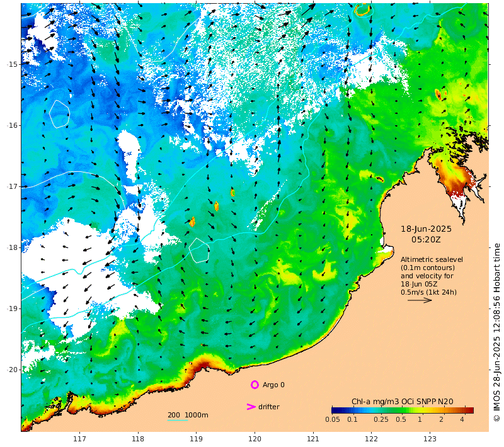Click the colorbar tick label 2
The height and width of the screenshot is (447, 504).
442,419
